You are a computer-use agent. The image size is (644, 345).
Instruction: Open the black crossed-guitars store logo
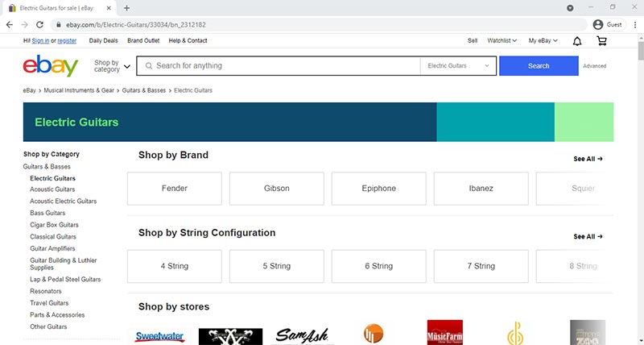click(230, 336)
